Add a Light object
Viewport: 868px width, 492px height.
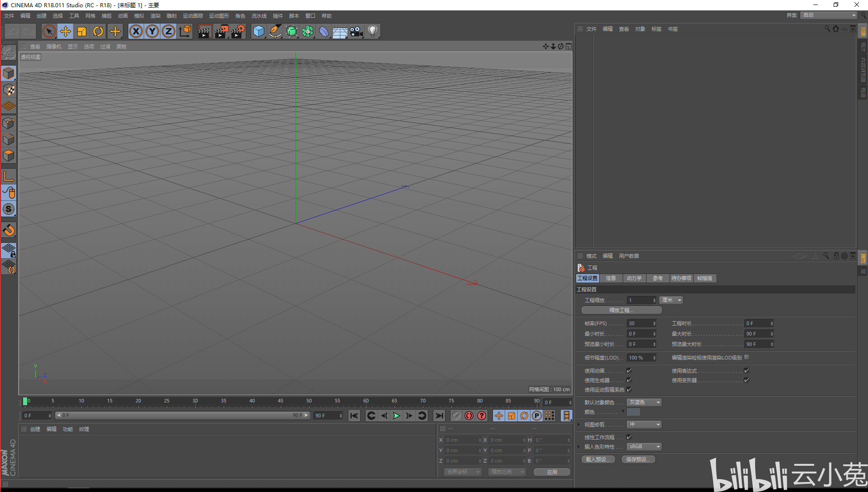coord(373,31)
